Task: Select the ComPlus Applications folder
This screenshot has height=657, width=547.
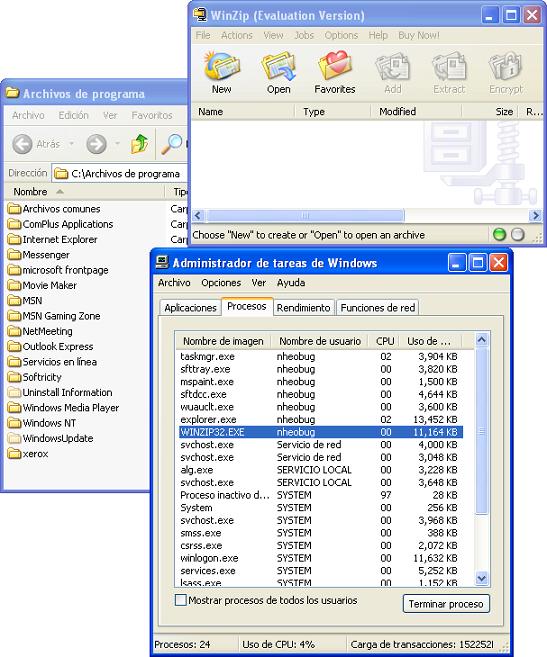Action: [61, 224]
